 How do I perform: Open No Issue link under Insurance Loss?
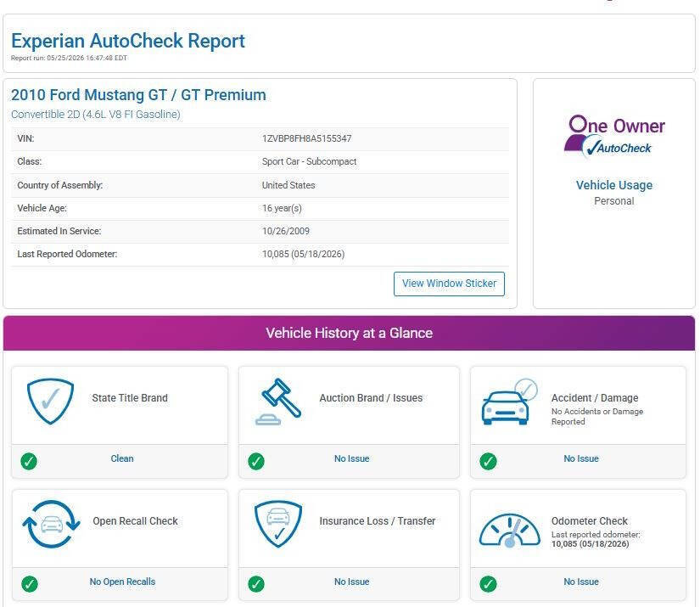point(352,582)
